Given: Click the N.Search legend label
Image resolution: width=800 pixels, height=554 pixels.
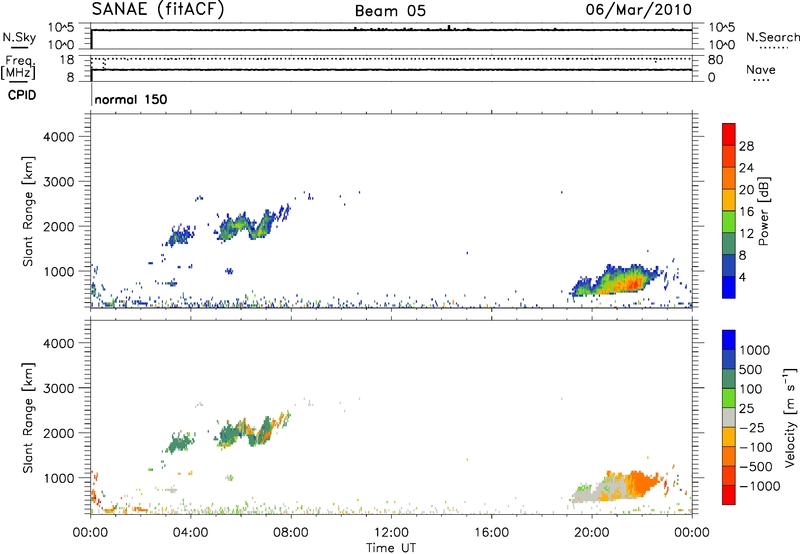Looking at the screenshot, I should [x=772, y=37].
